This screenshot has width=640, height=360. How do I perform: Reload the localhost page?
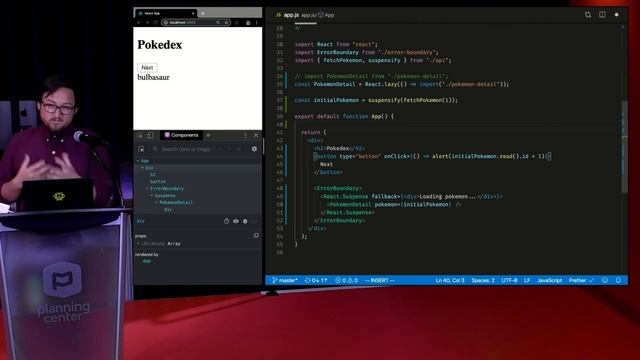click(155, 22)
